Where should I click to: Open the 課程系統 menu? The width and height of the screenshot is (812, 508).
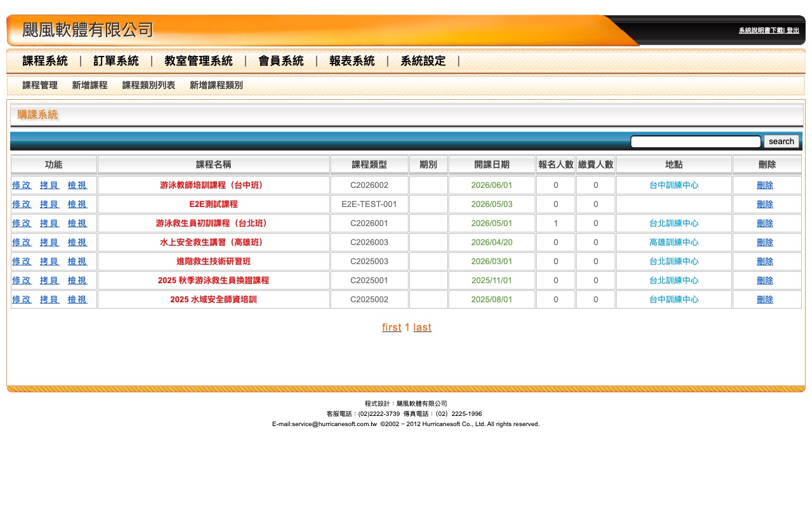tap(45, 61)
